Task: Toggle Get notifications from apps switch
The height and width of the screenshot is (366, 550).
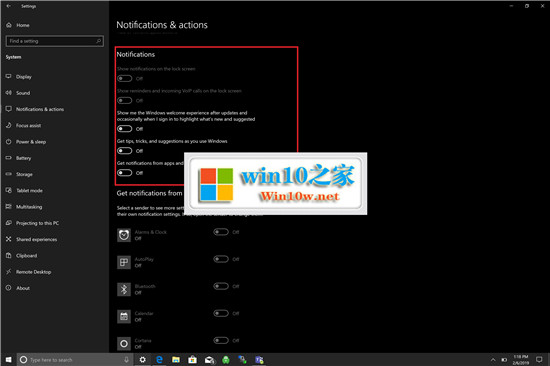Action: click(125, 173)
